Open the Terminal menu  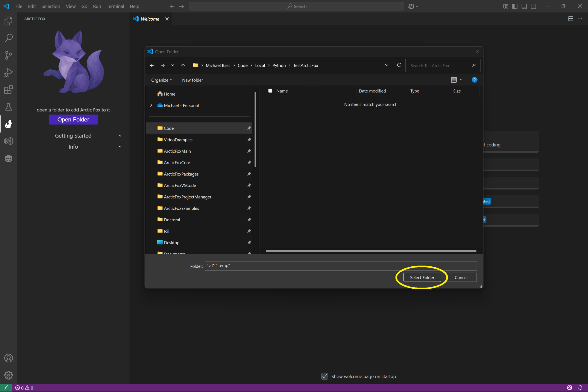[115, 6]
